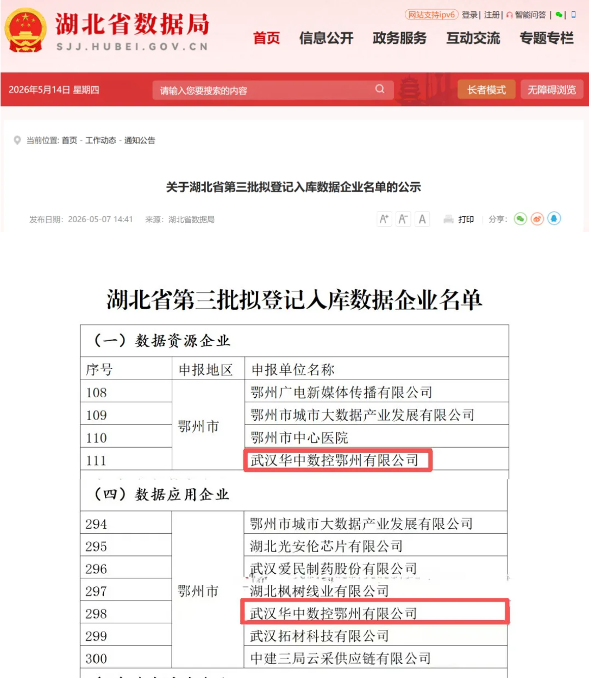The image size is (589, 700).
Task: Increase font size with A+ icon
Action: (x=384, y=219)
